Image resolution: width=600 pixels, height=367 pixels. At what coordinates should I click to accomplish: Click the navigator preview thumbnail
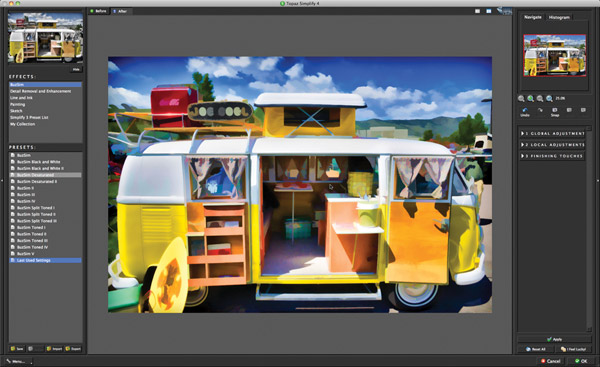pos(554,55)
